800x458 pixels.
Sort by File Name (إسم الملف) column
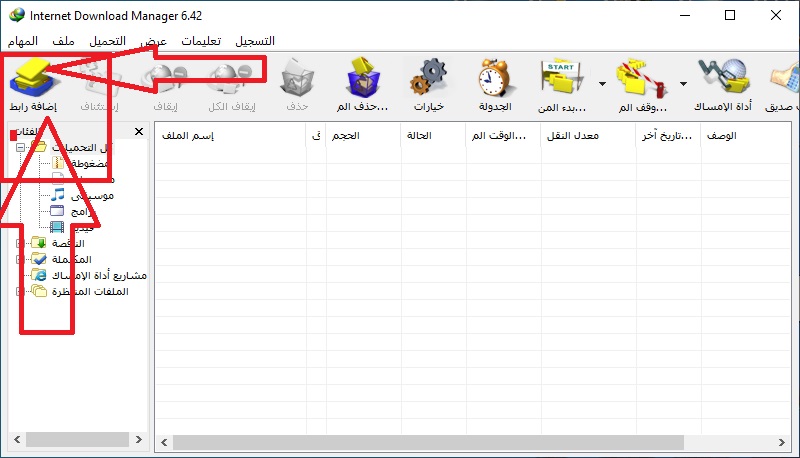click(230, 136)
